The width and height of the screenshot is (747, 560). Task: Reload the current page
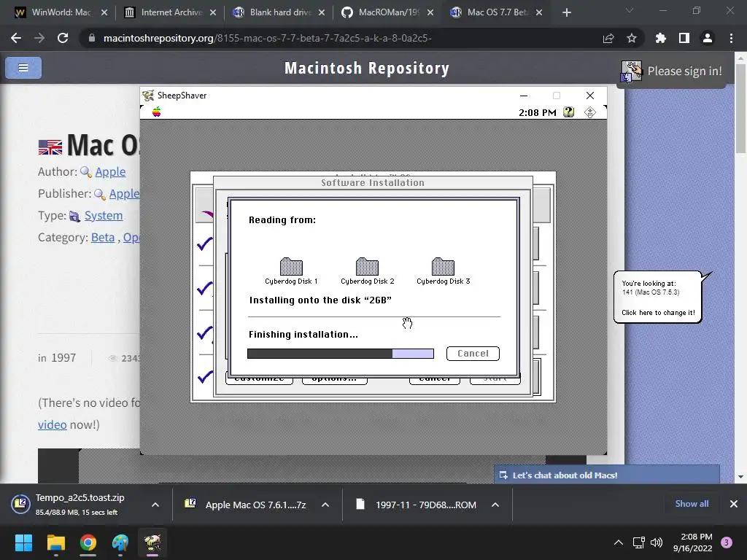(x=63, y=38)
